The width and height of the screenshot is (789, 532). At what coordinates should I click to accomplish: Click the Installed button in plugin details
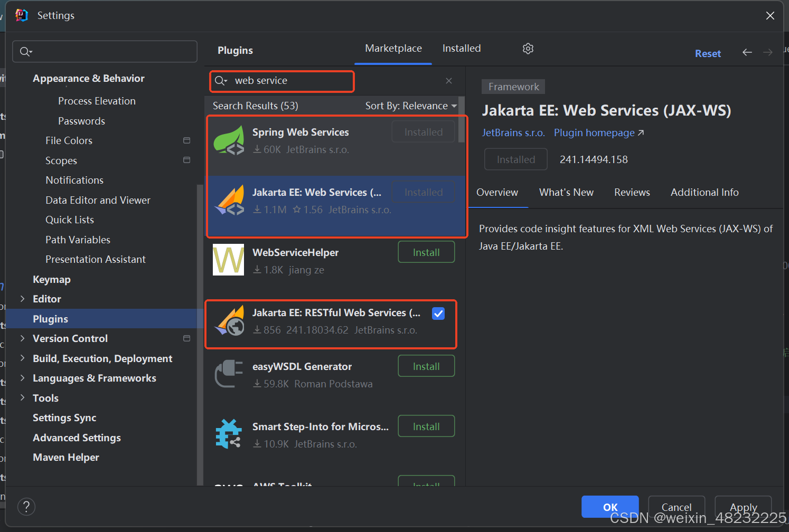516,159
